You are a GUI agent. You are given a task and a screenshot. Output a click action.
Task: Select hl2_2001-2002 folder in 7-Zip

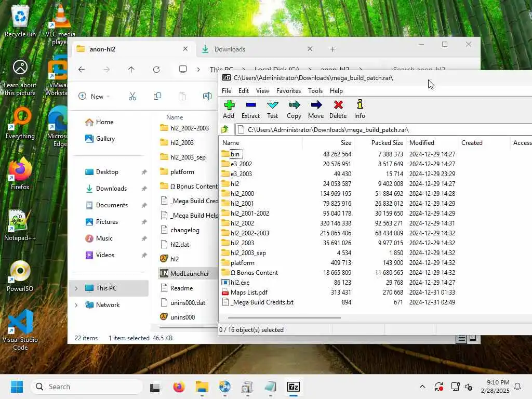pos(250,214)
